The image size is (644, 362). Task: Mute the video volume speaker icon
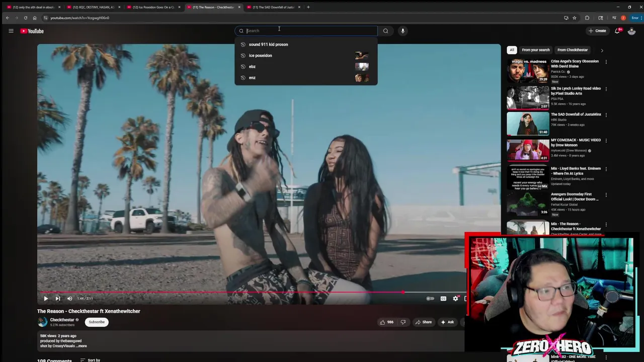tap(69, 299)
